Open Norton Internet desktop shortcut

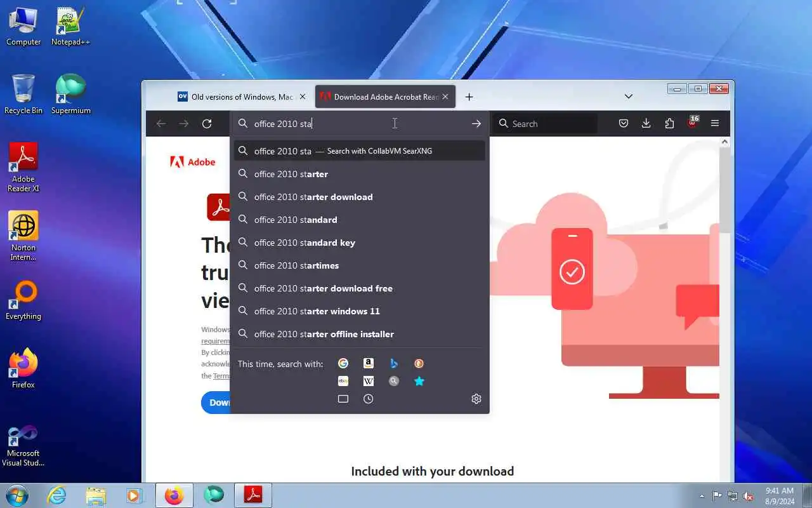[x=23, y=236]
